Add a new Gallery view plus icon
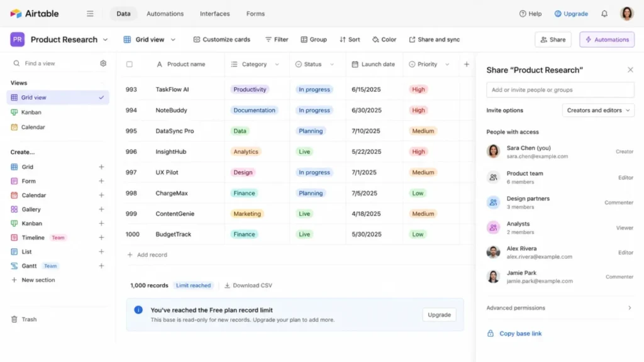This screenshot has width=644, height=362. [x=101, y=209]
